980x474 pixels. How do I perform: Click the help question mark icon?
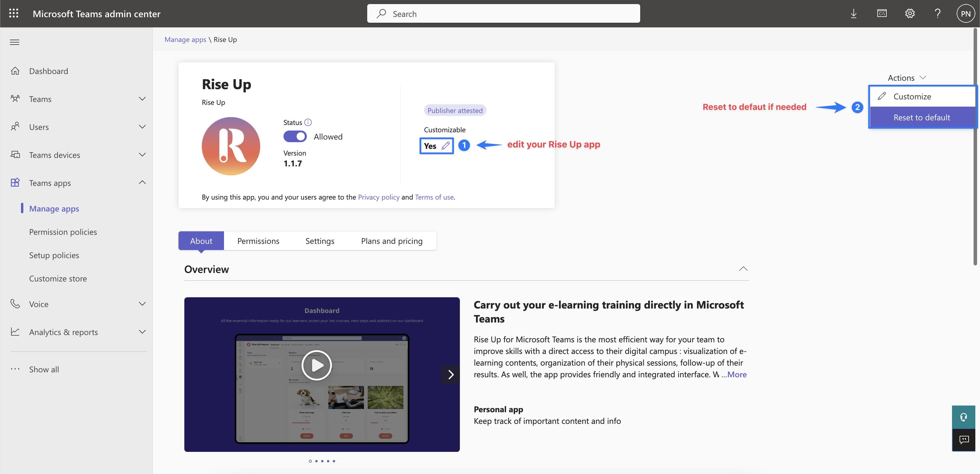click(937, 14)
